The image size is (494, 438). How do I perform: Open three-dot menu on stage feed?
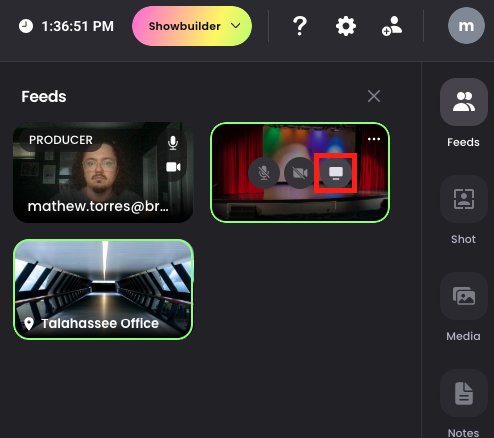pyautogui.click(x=374, y=139)
